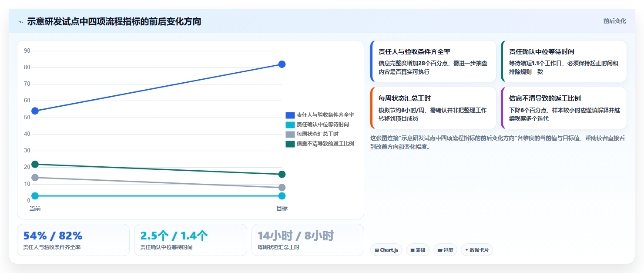644x273 pixels.
Task: Click the 数据卡片 tag
Action: pyautogui.click(x=477, y=250)
